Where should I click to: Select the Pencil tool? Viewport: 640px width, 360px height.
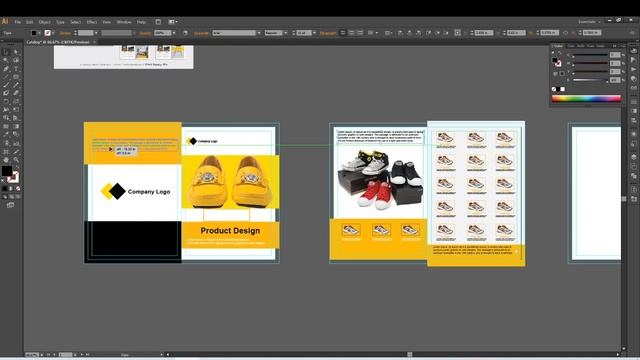click(16, 85)
